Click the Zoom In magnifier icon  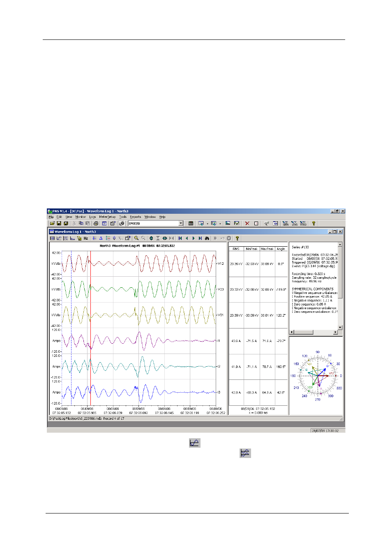(x=136, y=238)
